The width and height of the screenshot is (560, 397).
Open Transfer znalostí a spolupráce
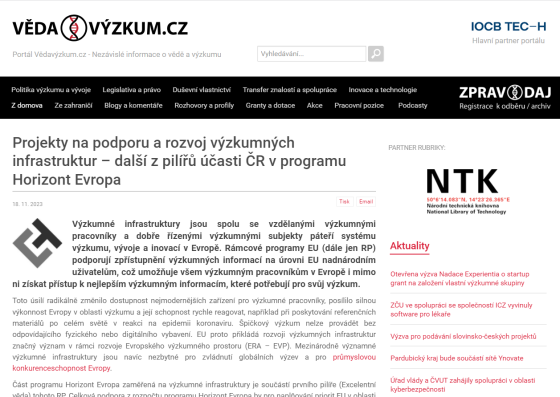[x=290, y=90]
